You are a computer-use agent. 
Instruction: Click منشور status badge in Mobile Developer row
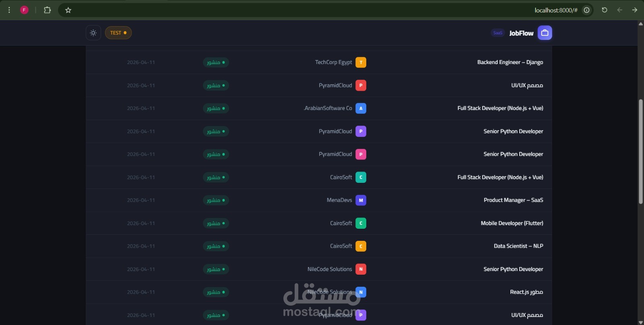click(216, 223)
